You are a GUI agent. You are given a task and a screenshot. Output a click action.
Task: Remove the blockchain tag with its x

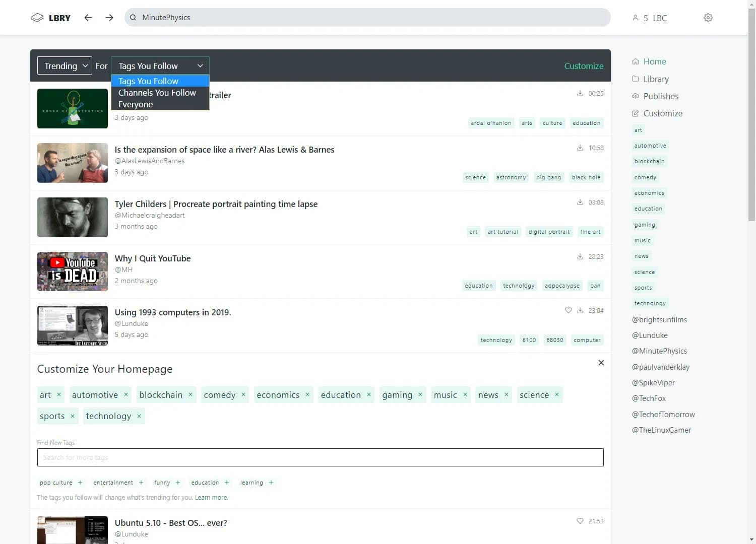[x=191, y=394]
